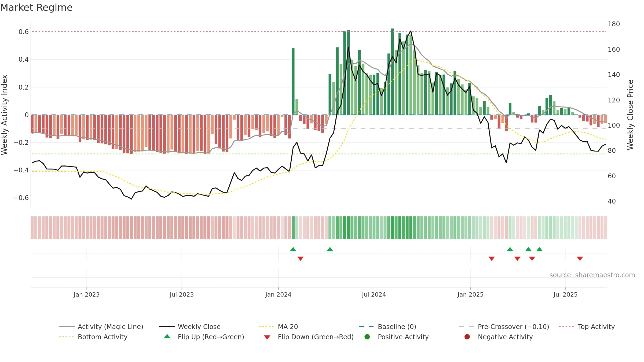Click the green Positive Activity legend dot

[367, 337]
